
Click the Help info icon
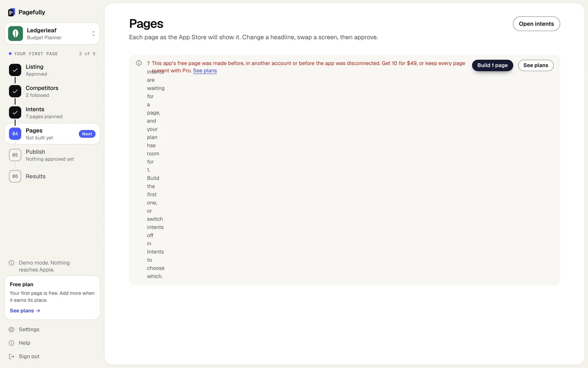pos(11,343)
